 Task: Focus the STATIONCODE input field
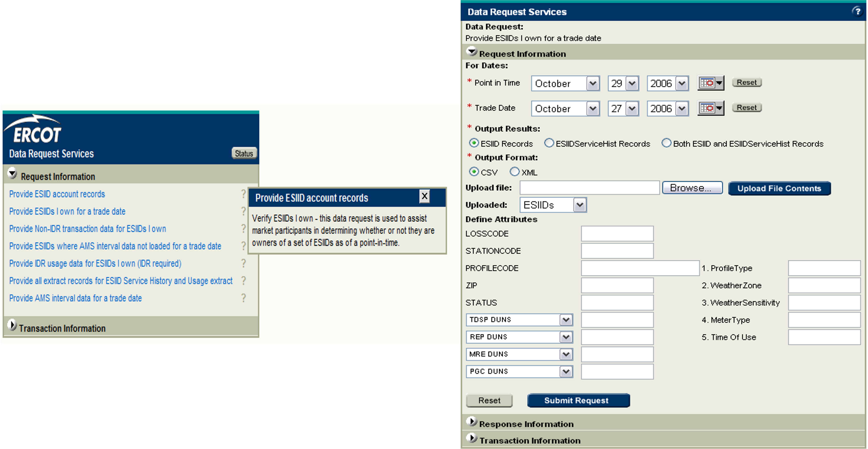pos(617,251)
